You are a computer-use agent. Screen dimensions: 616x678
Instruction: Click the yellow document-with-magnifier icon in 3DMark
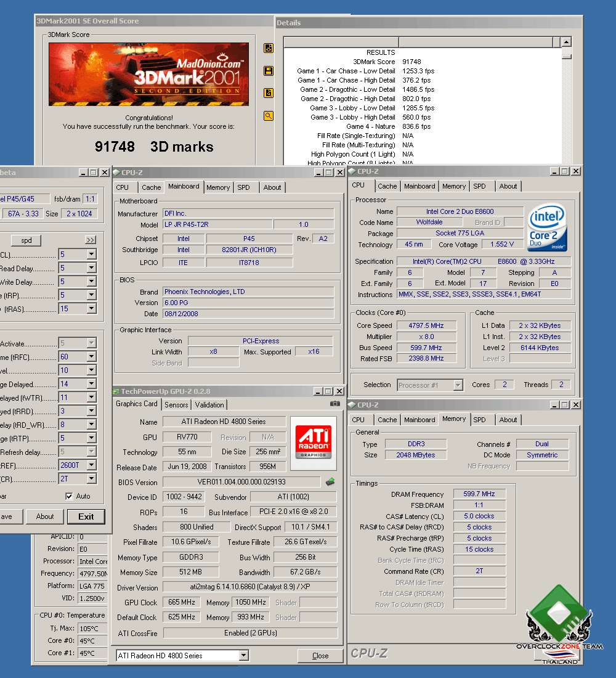tap(269, 92)
